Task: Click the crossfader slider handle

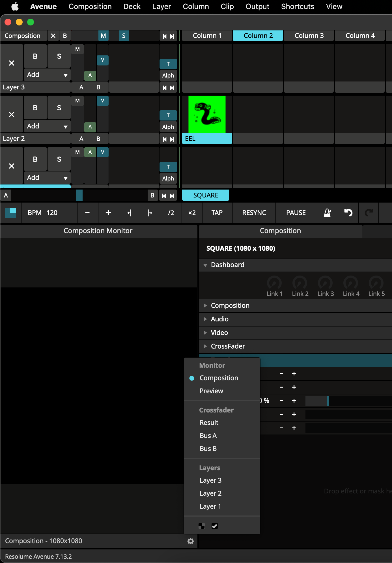Action: point(79,195)
